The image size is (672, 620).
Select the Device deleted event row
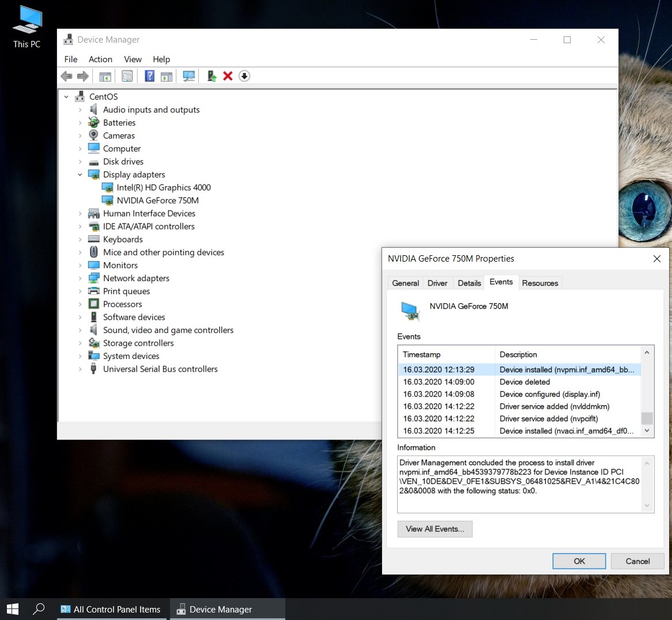[x=519, y=382]
